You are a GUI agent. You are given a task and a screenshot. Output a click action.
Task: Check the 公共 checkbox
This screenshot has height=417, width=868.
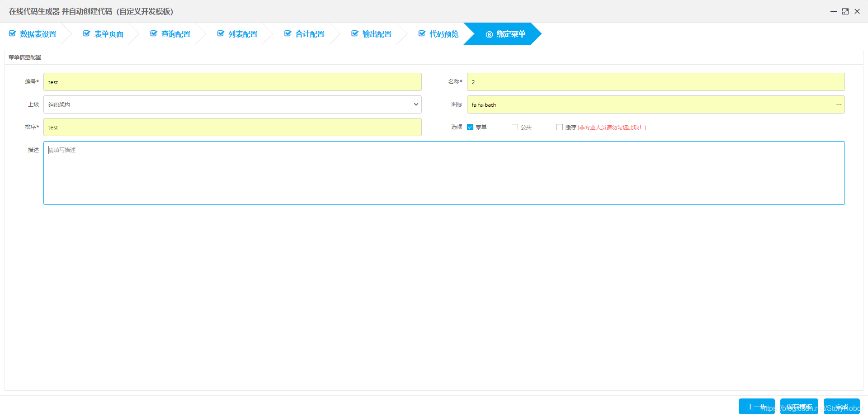(x=515, y=127)
